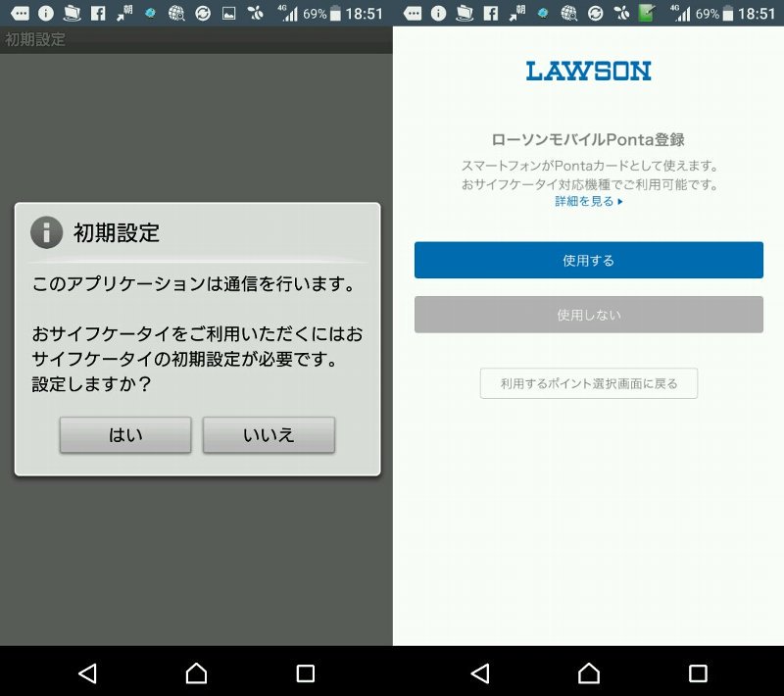Image resolution: width=784 pixels, height=696 pixels.
Task: Tap the gray 使用しない button
Action: [589, 315]
